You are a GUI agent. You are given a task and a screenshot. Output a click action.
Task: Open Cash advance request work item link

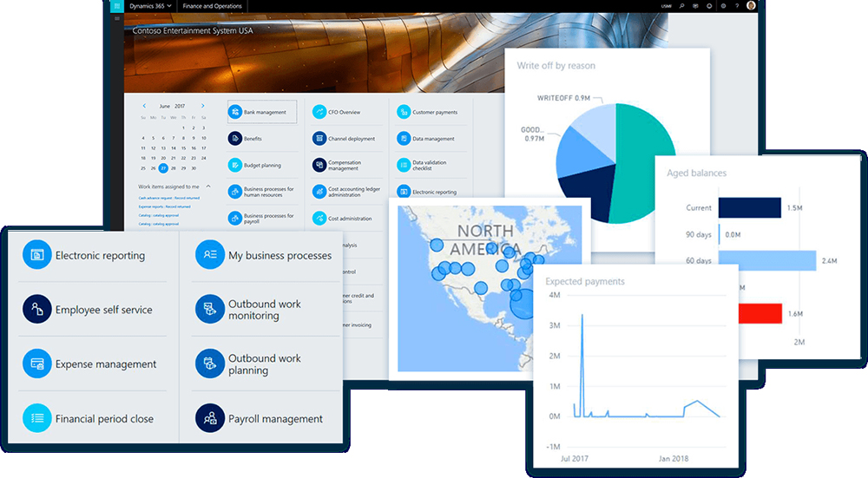pos(169,198)
